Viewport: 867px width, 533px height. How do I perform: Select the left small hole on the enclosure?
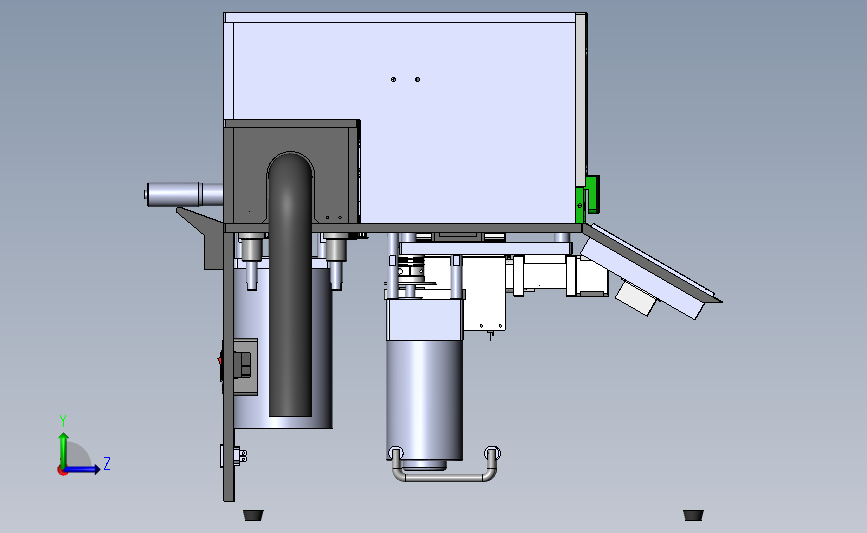point(393,80)
